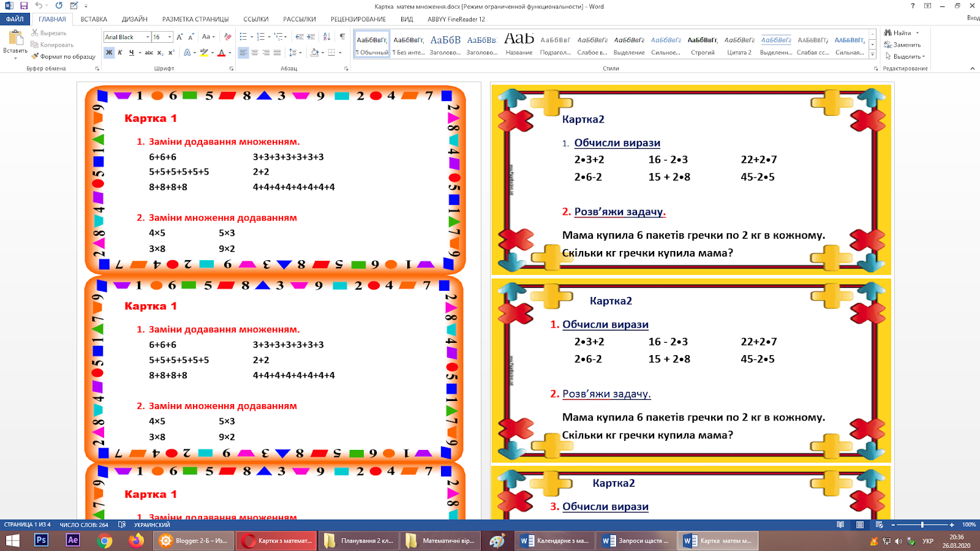This screenshot has width=980, height=551.
Task: Apply bulleted list formatting
Action: [243, 37]
